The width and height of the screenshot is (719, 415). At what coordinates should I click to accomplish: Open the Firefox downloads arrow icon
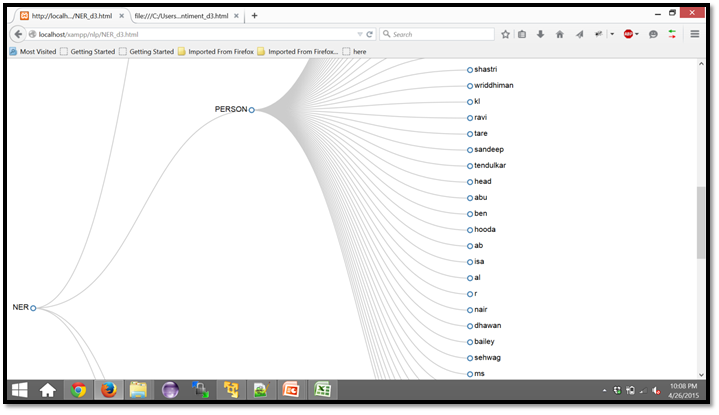[541, 34]
